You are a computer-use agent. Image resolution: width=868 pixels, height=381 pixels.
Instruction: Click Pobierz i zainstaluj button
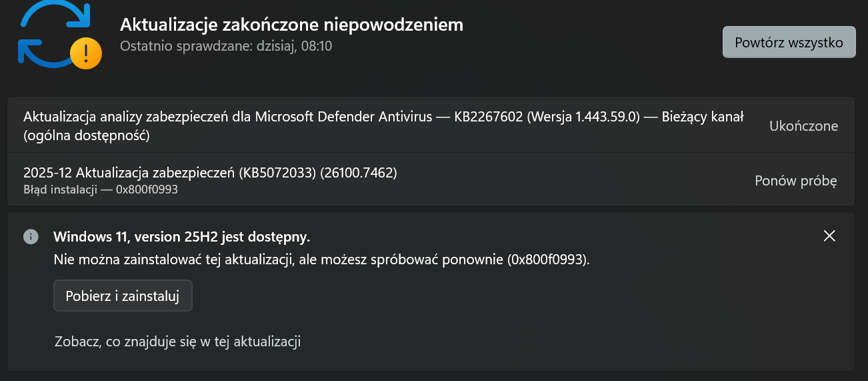(123, 296)
